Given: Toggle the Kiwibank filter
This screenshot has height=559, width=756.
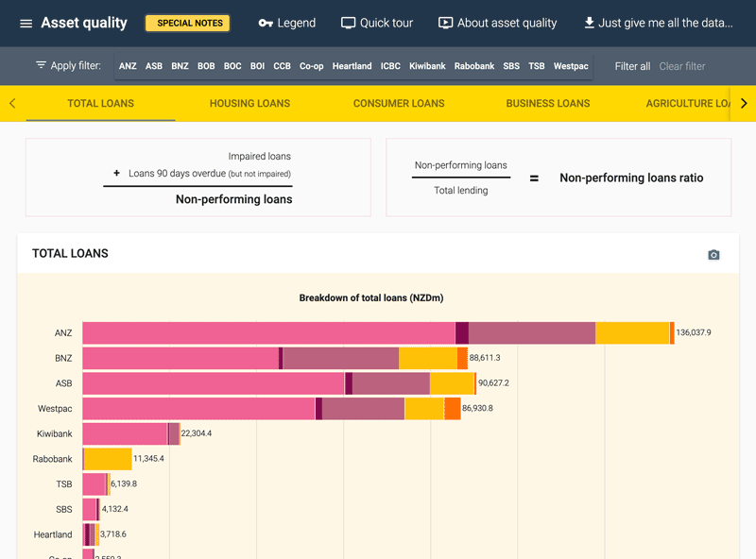Looking at the screenshot, I should pyautogui.click(x=427, y=66).
